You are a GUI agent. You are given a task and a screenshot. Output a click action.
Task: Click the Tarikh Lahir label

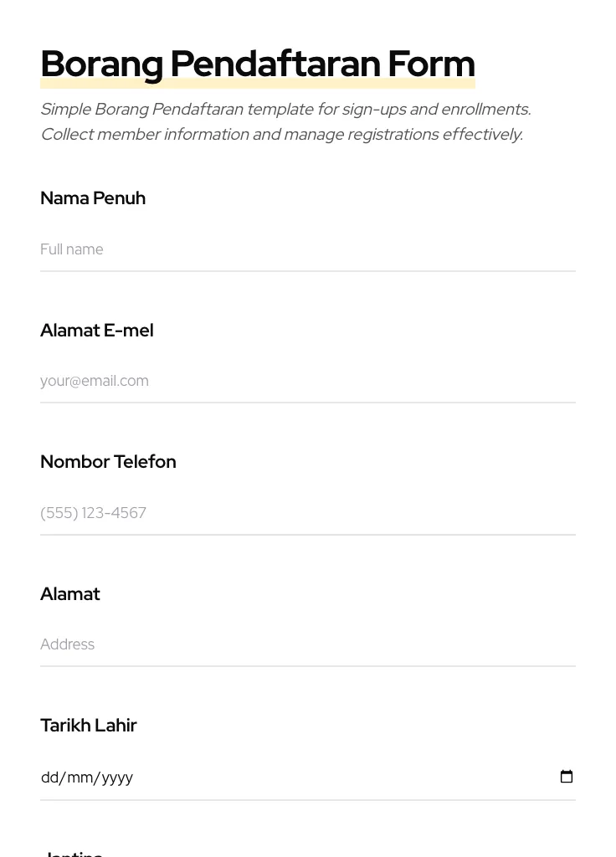(x=89, y=726)
